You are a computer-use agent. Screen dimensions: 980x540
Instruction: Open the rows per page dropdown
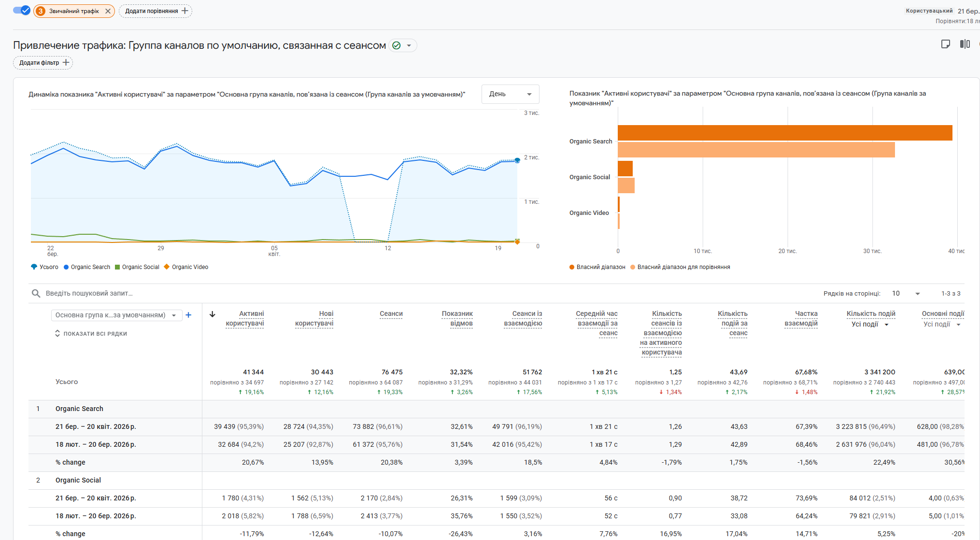click(906, 293)
